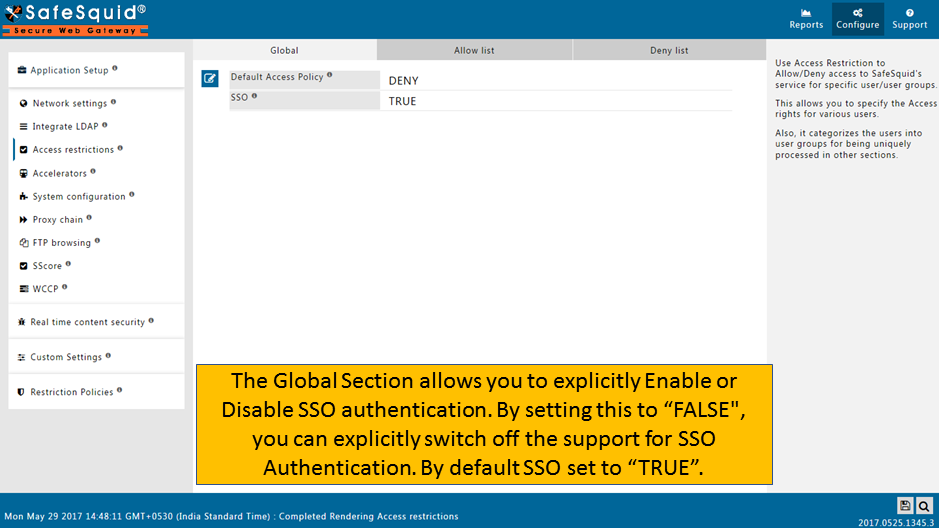Image resolution: width=939 pixels, height=528 pixels.
Task: Click info icon next to SSO label
Action: 254,96
